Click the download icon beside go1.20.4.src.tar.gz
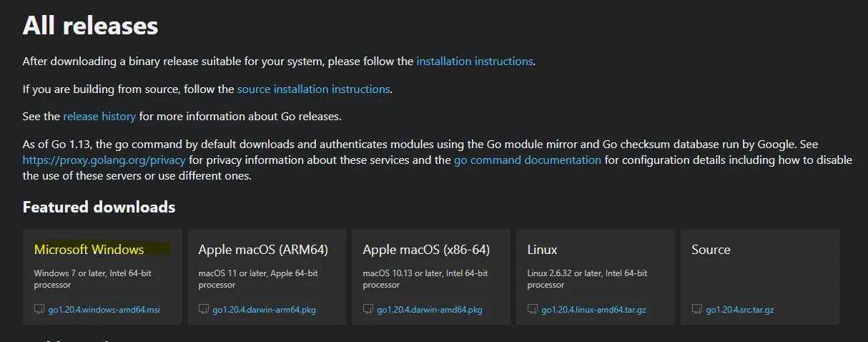The image size is (868, 342). 697,310
